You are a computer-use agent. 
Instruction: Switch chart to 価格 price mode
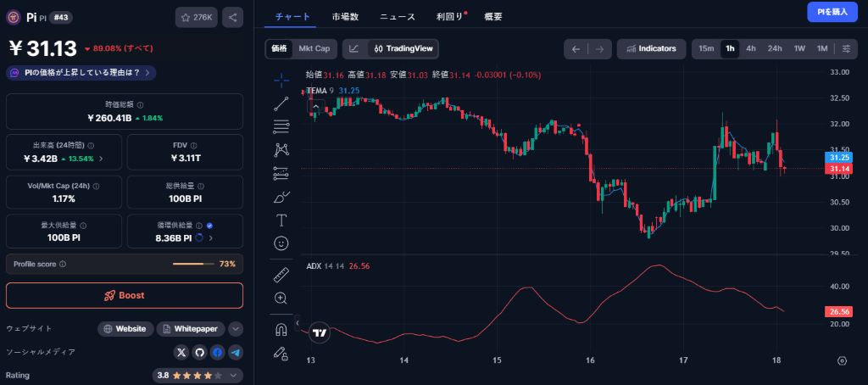pyautogui.click(x=279, y=48)
